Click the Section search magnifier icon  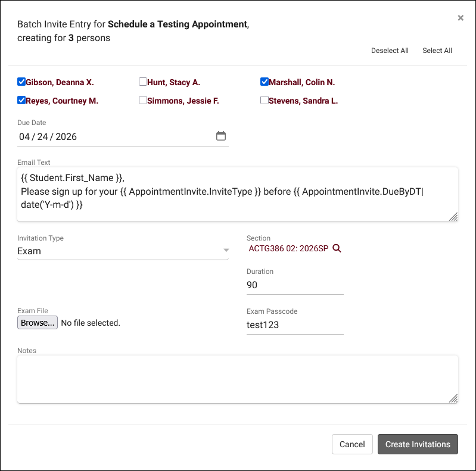pos(337,248)
